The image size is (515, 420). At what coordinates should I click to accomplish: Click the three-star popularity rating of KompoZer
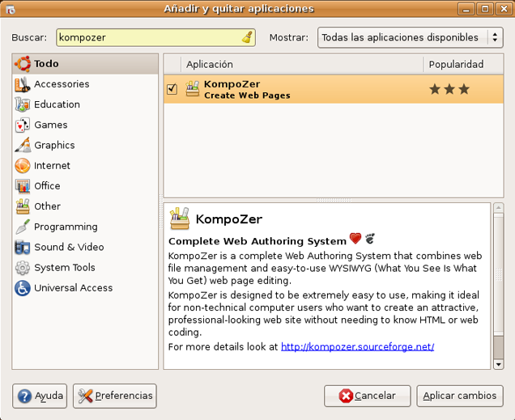(449, 89)
